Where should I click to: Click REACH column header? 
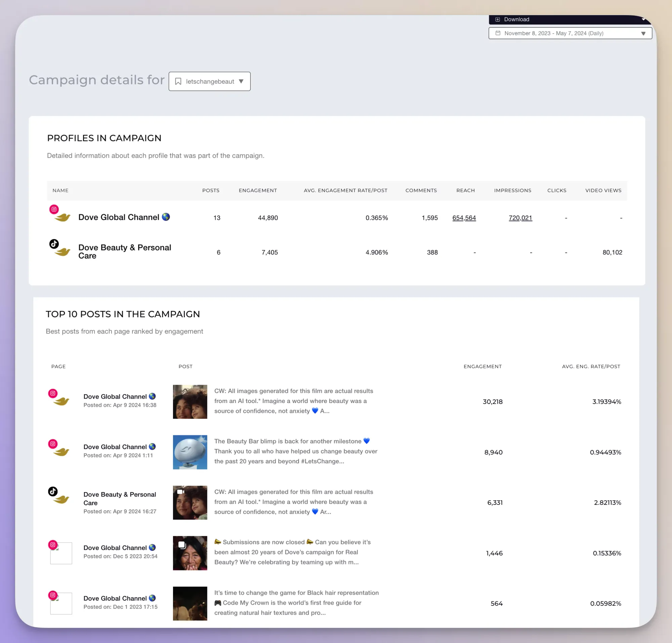point(465,190)
